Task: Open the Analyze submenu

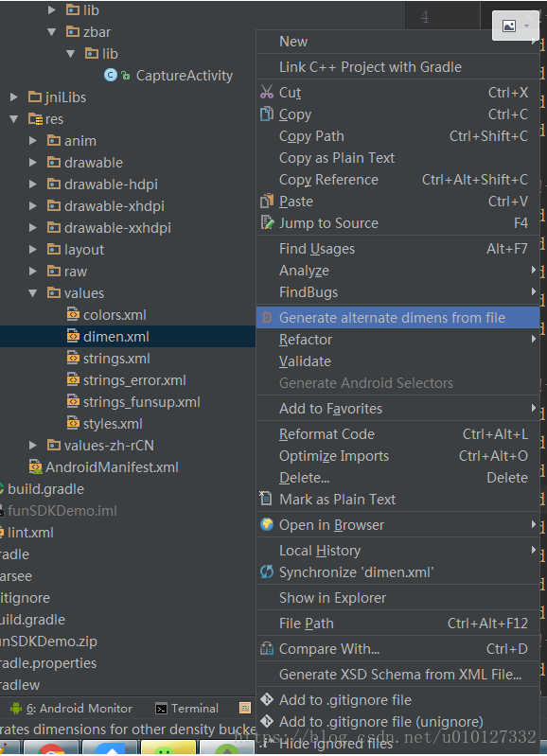Action: (397, 270)
